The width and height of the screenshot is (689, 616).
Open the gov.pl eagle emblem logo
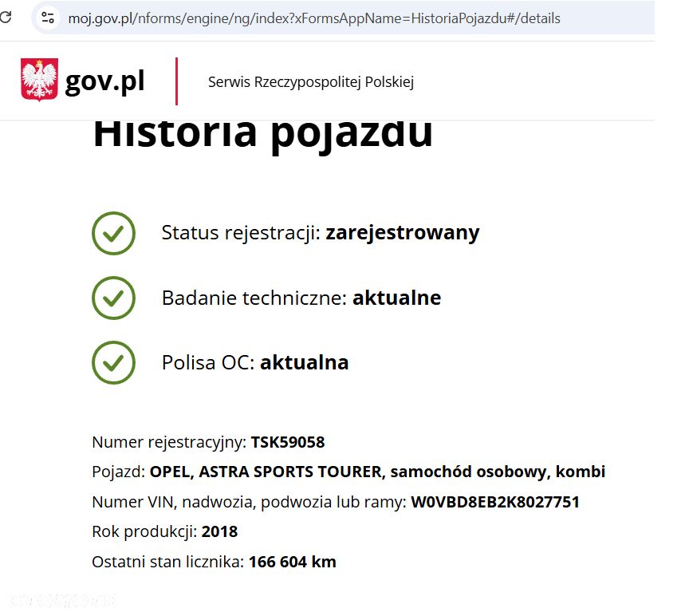coord(39,80)
